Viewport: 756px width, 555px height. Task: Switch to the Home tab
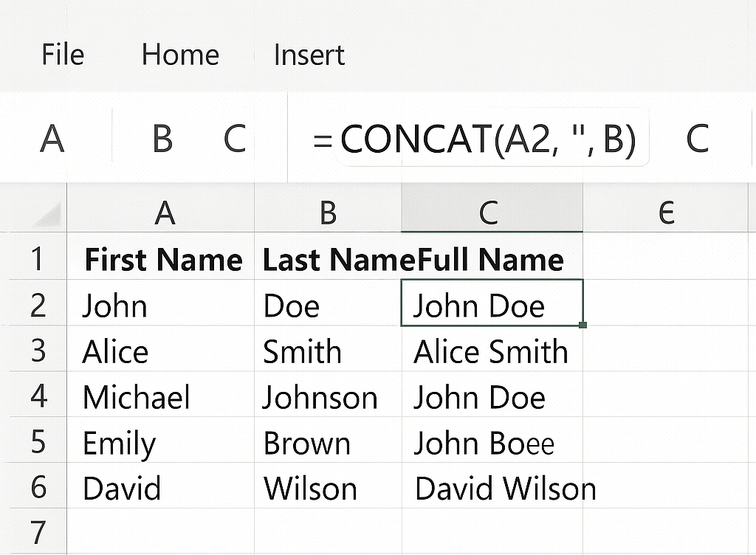point(180,55)
